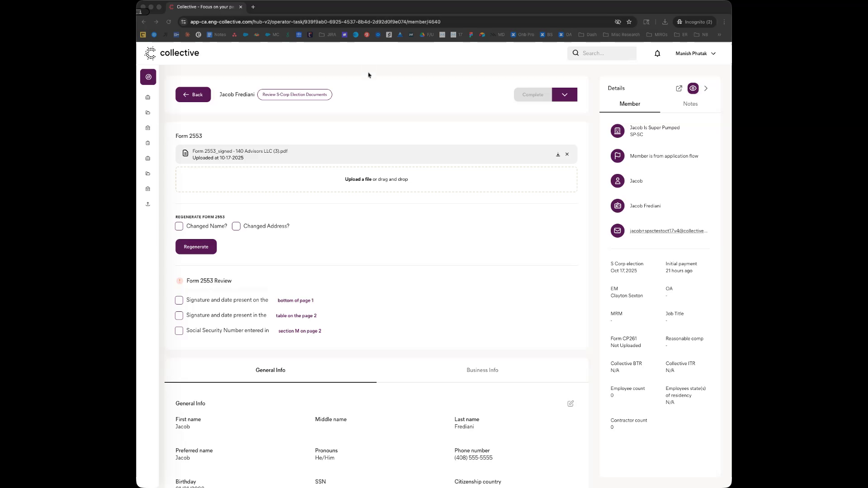Collapse Details panel with chevron arrow

[706, 89]
